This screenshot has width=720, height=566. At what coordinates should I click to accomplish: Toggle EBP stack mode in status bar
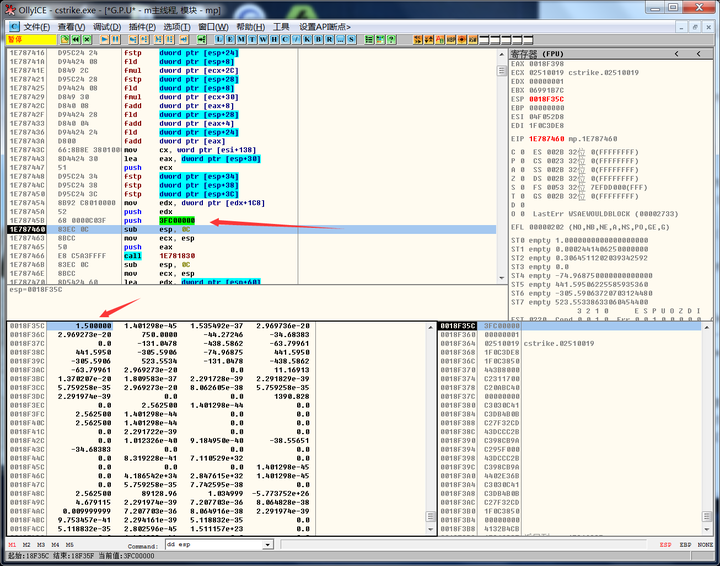pyautogui.click(x=685, y=545)
